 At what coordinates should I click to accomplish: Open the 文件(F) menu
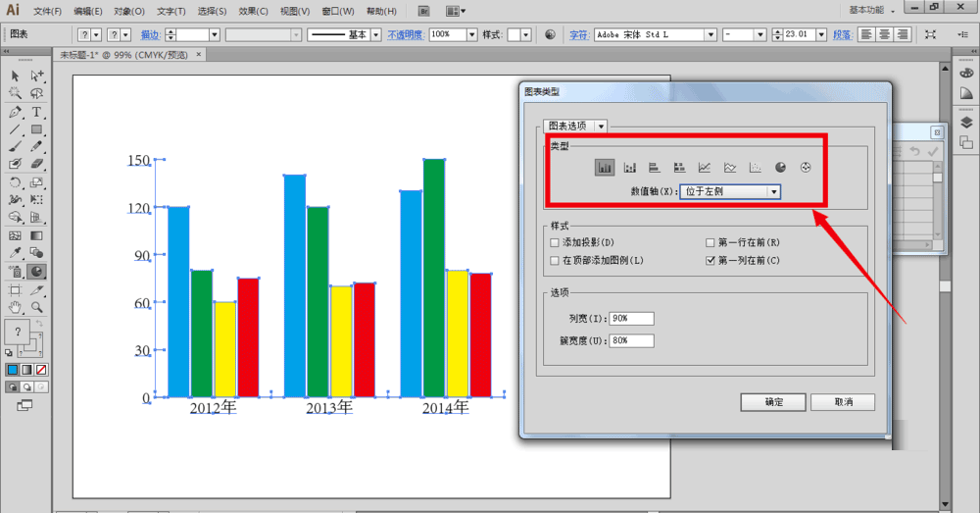click(x=47, y=11)
